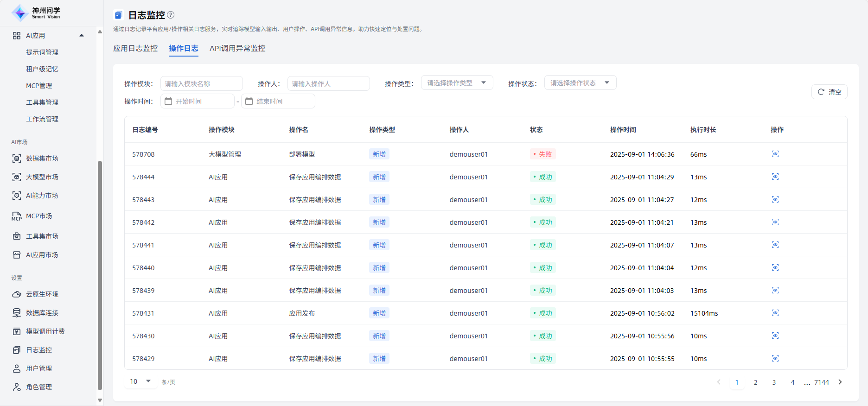Open the 操作状态 dropdown

click(x=580, y=82)
